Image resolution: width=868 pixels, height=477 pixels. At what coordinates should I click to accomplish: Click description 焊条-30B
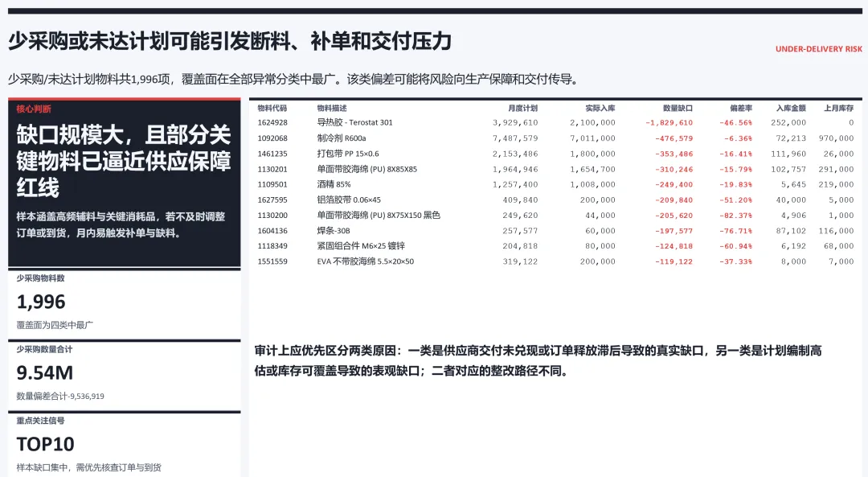coord(334,231)
